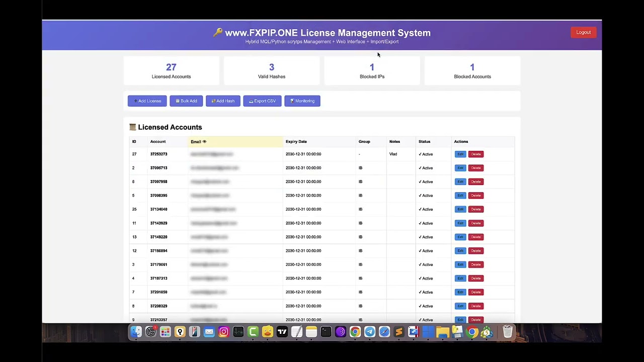Open Terminal in the Dock
This screenshot has height=362, width=644.
tap(326, 332)
